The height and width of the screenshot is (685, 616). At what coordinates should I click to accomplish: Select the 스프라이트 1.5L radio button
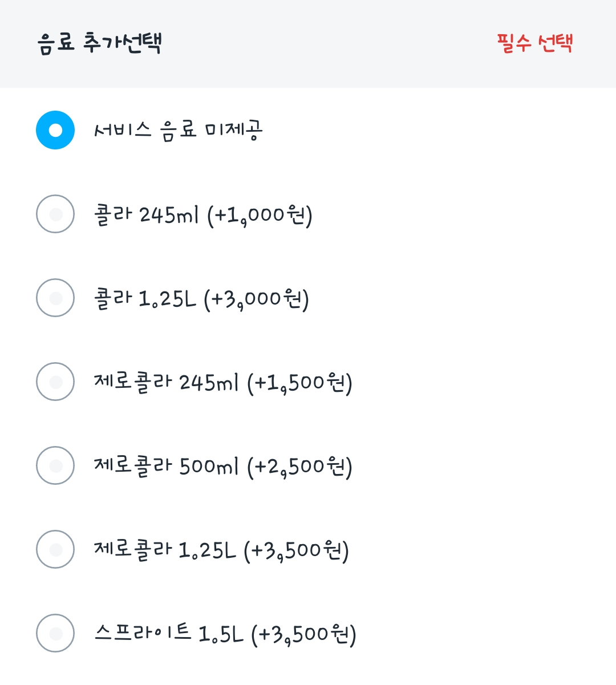point(55,633)
